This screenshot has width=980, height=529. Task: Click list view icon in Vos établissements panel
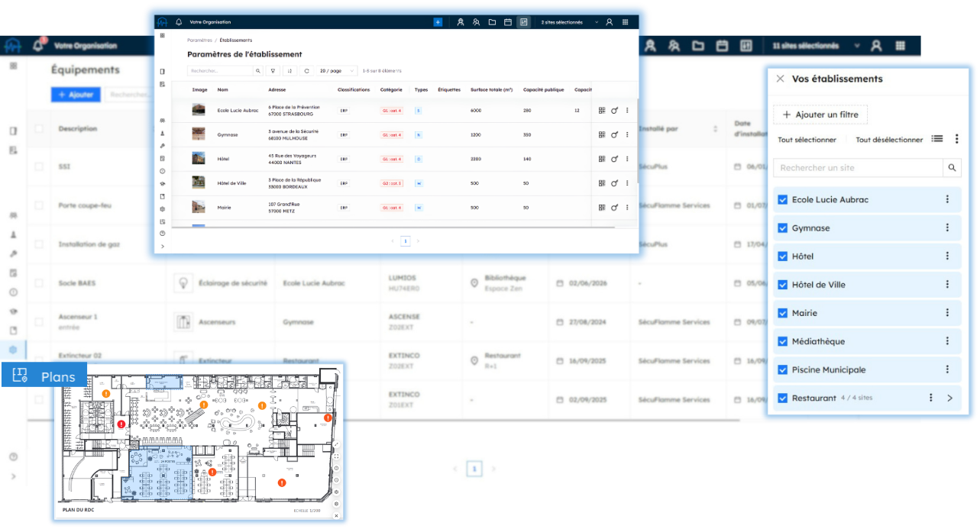(937, 139)
